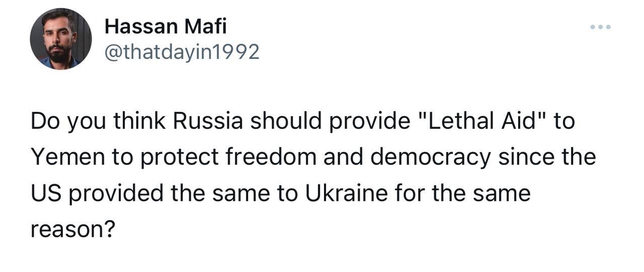
Task: Click Hassan Mafi's profile picture
Action: [x=60, y=39]
